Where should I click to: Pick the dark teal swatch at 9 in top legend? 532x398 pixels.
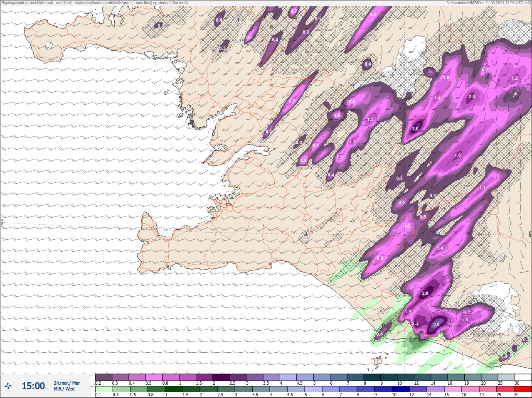[x=389, y=377]
